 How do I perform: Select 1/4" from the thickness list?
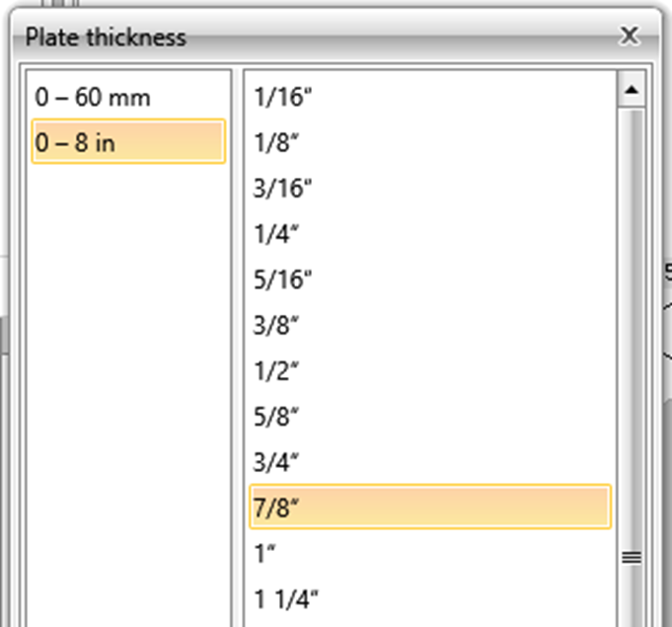(x=277, y=233)
